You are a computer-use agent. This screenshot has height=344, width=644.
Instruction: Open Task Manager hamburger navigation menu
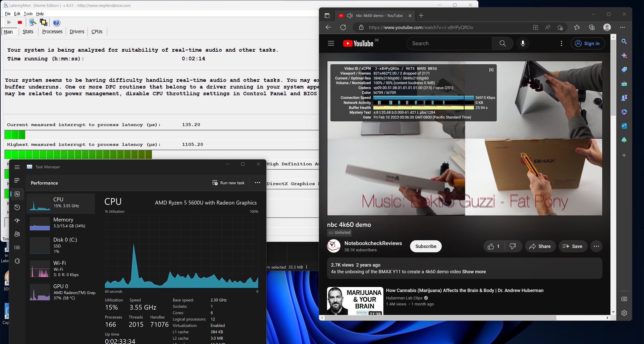pos(17,167)
